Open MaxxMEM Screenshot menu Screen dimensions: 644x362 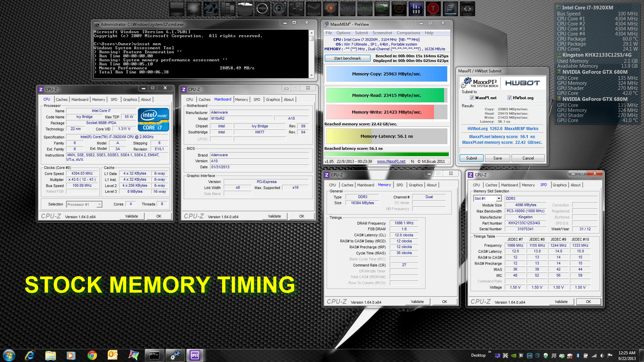(382, 33)
